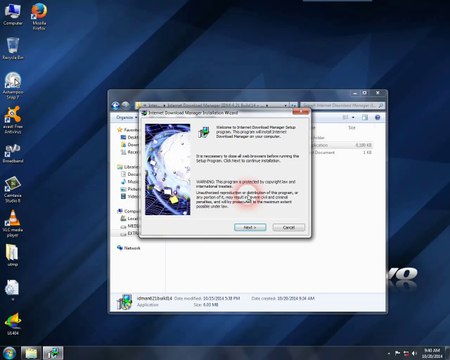Click Cancel in the IDM installation wizard
Screen dimensions: 450x360
coord(289,227)
